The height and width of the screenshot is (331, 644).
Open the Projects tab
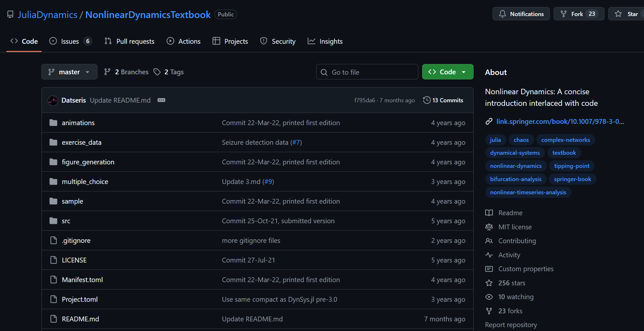[x=230, y=41]
